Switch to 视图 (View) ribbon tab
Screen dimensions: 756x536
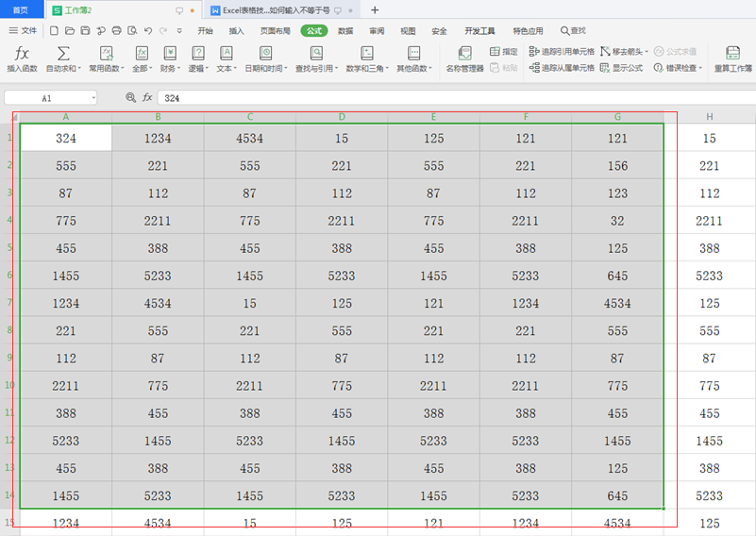408,31
